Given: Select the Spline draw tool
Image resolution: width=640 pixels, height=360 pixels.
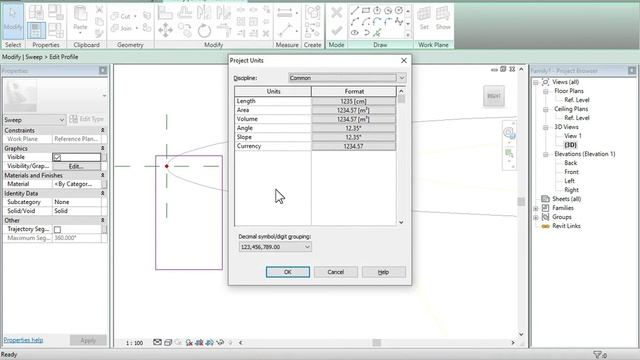Looking at the screenshot, I should [399, 22].
